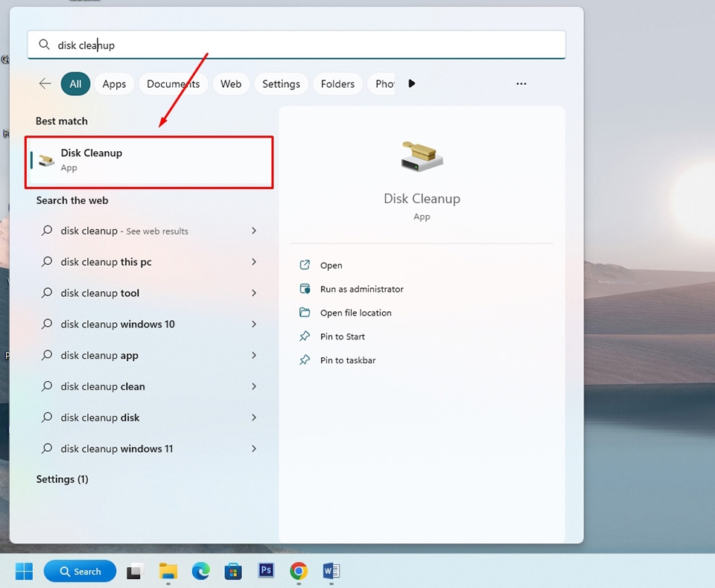
Task: Click the Run as administrator shield icon
Action: (305, 289)
